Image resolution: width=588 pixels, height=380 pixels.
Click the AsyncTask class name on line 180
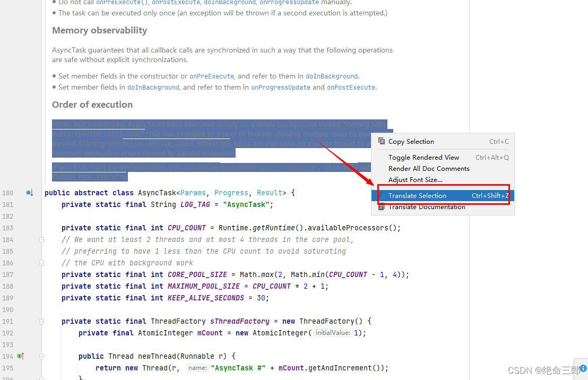157,193
